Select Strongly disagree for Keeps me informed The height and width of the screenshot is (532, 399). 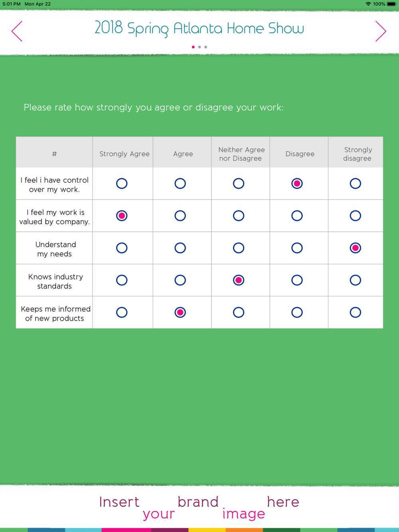point(356,312)
